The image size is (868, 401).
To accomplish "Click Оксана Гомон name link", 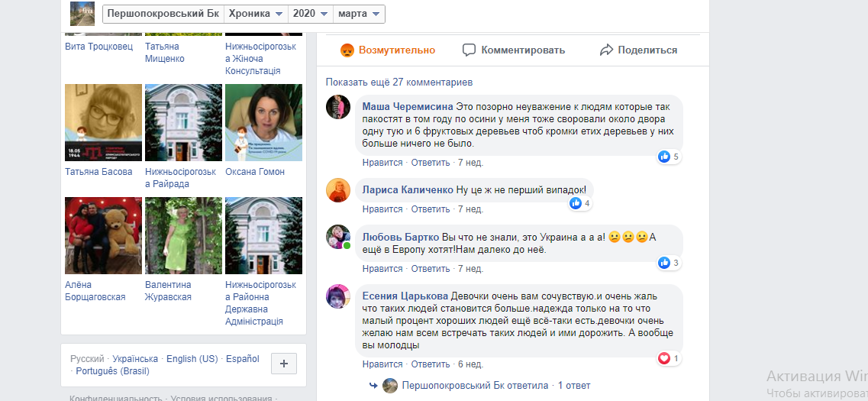I will point(255,172).
